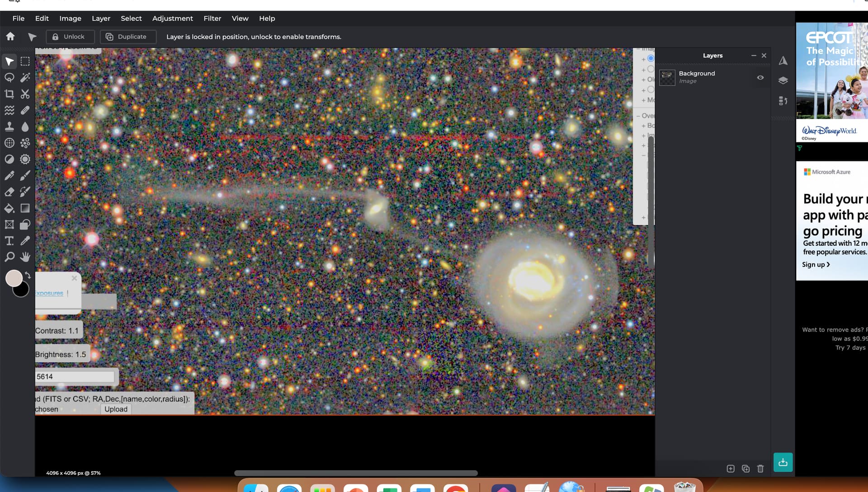Pick the Gradient tool
Image resolution: width=868 pixels, height=492 pixels.
coord(25,208)
